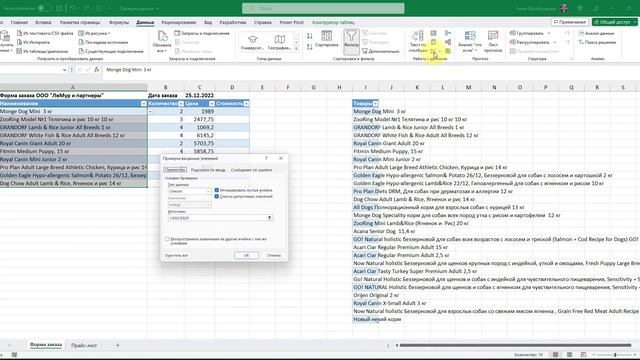Click the 'Примечания' comments button
Screen dimensions: 640x360
[x=571, y=22]
